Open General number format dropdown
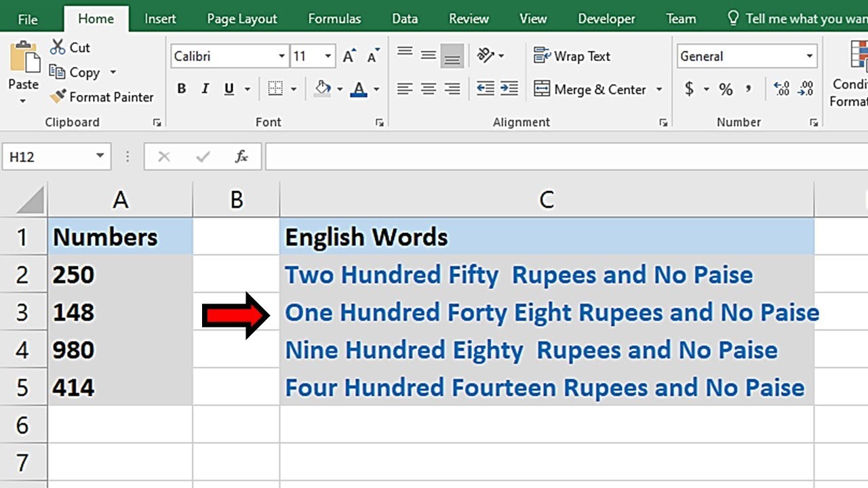Screen dimensions: 868x488 click(810, 56)
